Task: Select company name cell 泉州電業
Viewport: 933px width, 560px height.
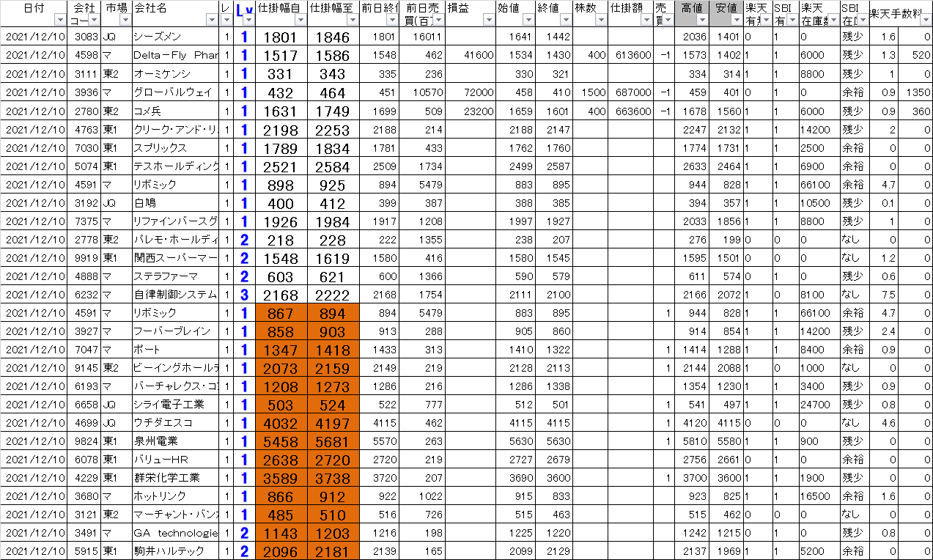Action: (x=175, y=441)
